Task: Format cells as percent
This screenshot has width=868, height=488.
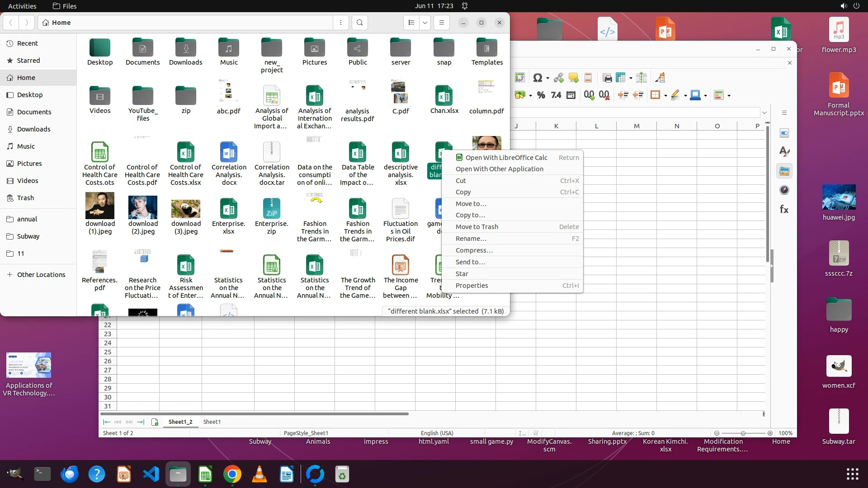Action: pos(541,95)
